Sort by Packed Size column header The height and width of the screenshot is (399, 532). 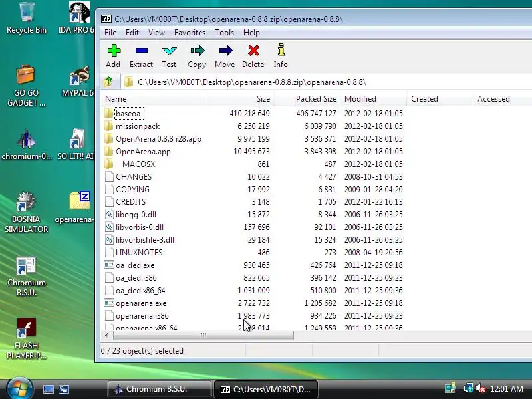tap(307, 99)
